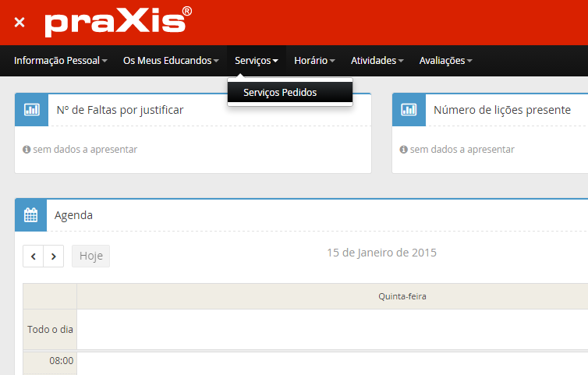The image size is (588, 375).
Task: Collapse the open Serviços menu
Action: [x=256, y=61]
